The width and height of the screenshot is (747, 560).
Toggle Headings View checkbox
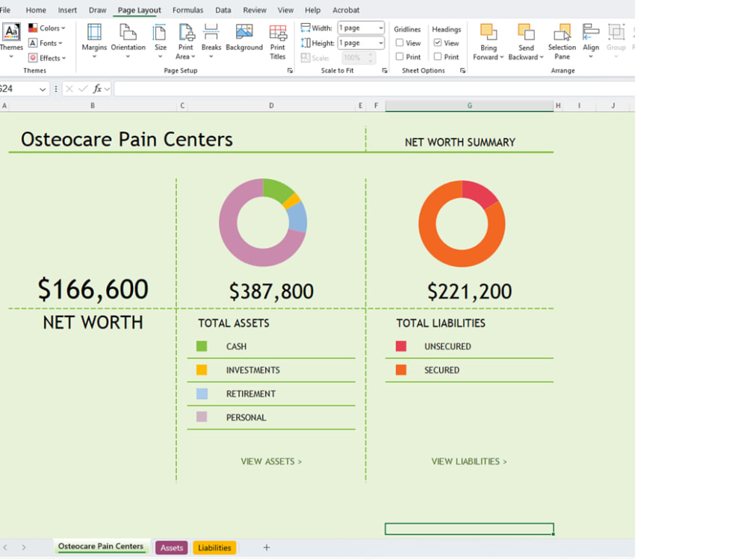(x=437, y=43)
